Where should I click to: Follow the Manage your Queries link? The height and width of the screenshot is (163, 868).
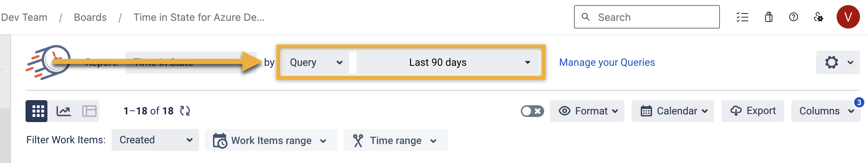point(607,62)
